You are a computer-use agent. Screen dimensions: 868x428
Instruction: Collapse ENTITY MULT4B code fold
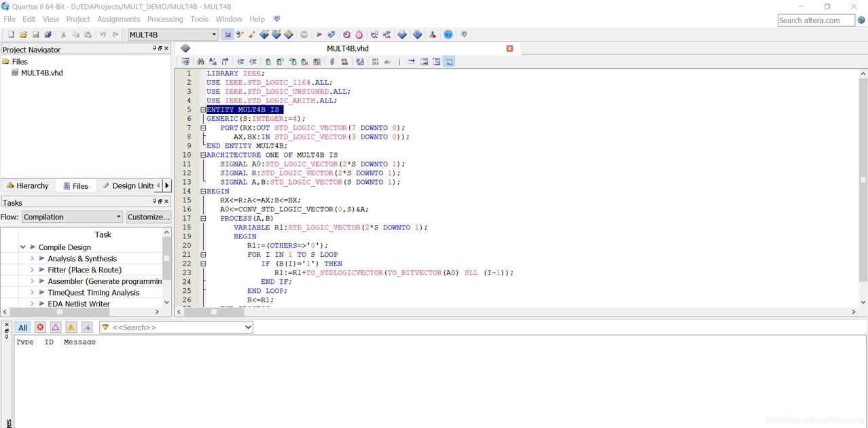(x=203, y=109)
